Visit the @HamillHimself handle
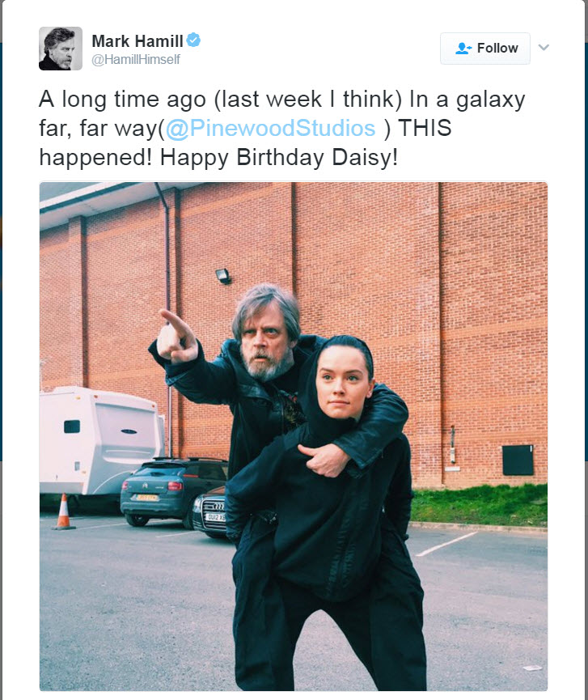588x700 pixels. pyautogui.click(x=136, y=60)
